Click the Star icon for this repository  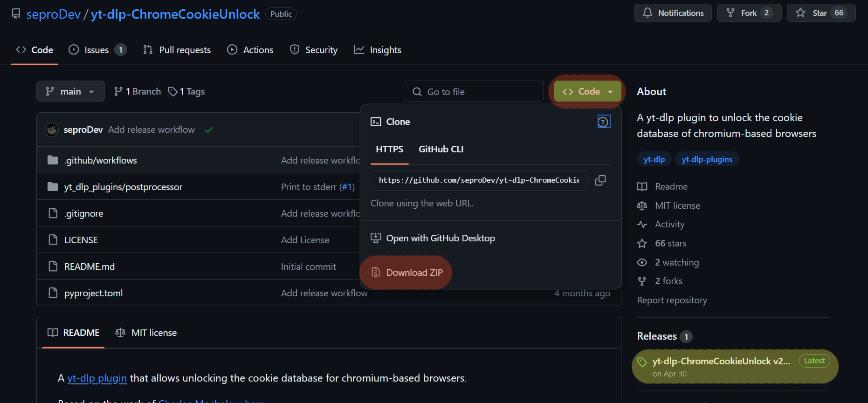click(x=800, y=13)
